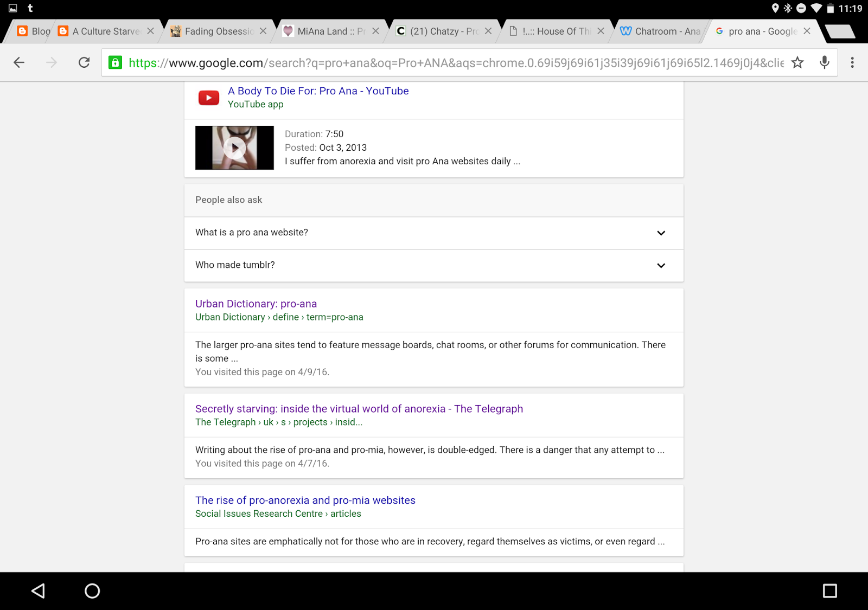
Task: Click the 'Posted: Oct 3, 2013' text
Action: (325, 147)
